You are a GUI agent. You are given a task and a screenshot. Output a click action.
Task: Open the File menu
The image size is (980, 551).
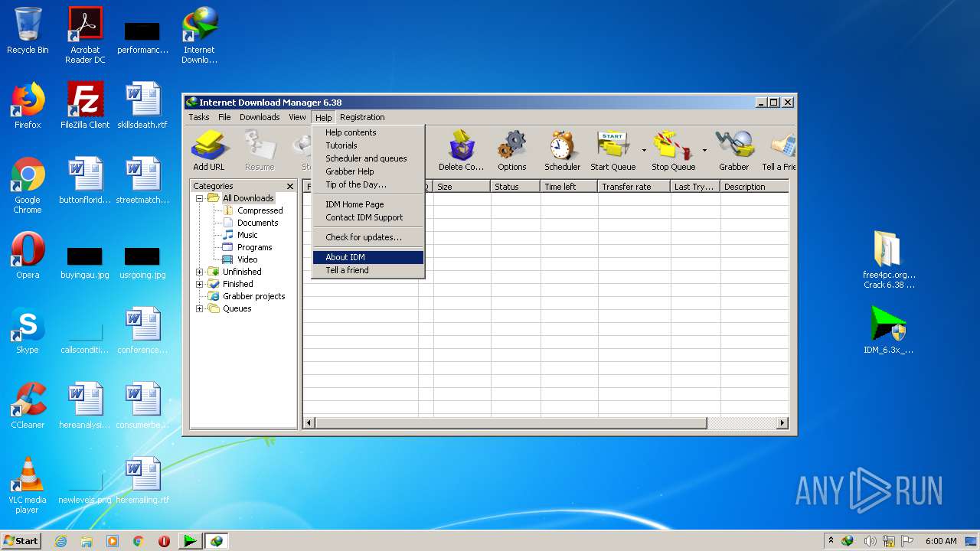[224, 117]
